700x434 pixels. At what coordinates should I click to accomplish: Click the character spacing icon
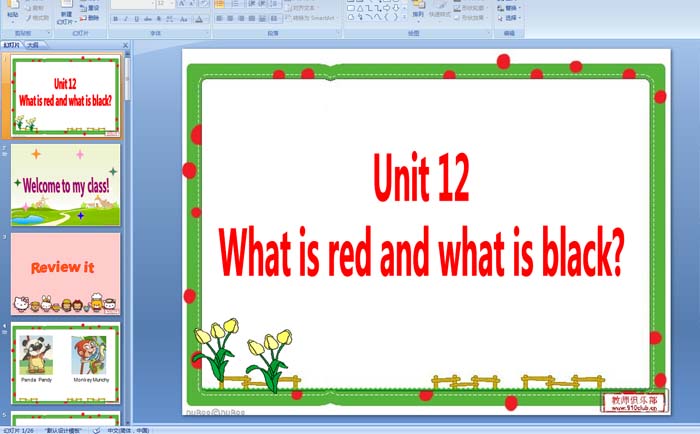[x=170, y=19]
